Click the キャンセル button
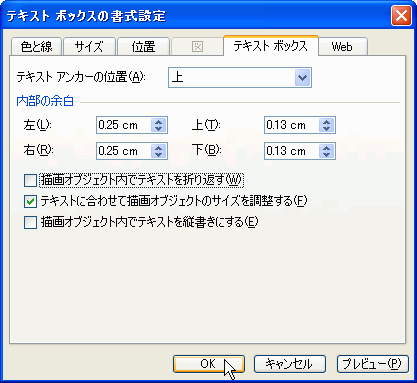This screenshot has width=417, height=383. [290, 364]
